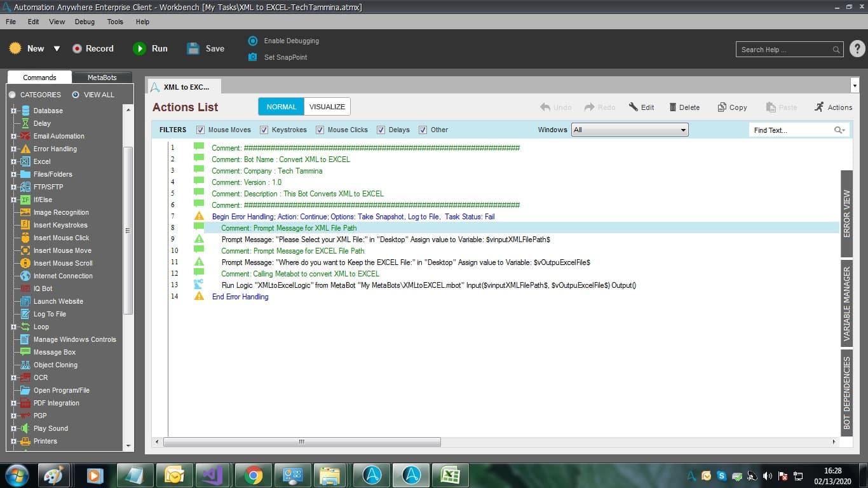The width and height of the screenshot is (868, 488).
Task: Click the Set SnapPoint camera icon
Action: coord(252,57)
